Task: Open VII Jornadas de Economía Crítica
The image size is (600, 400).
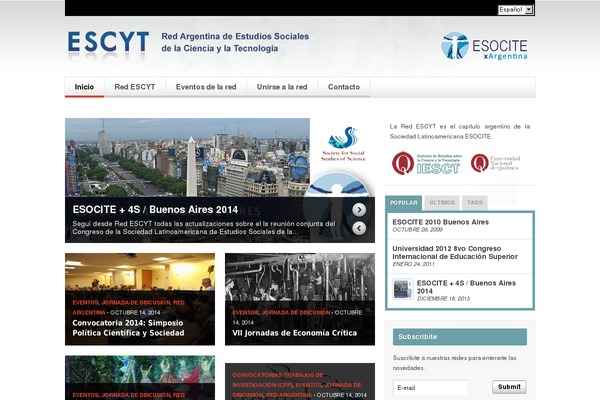Action: [x=295, y=333]
